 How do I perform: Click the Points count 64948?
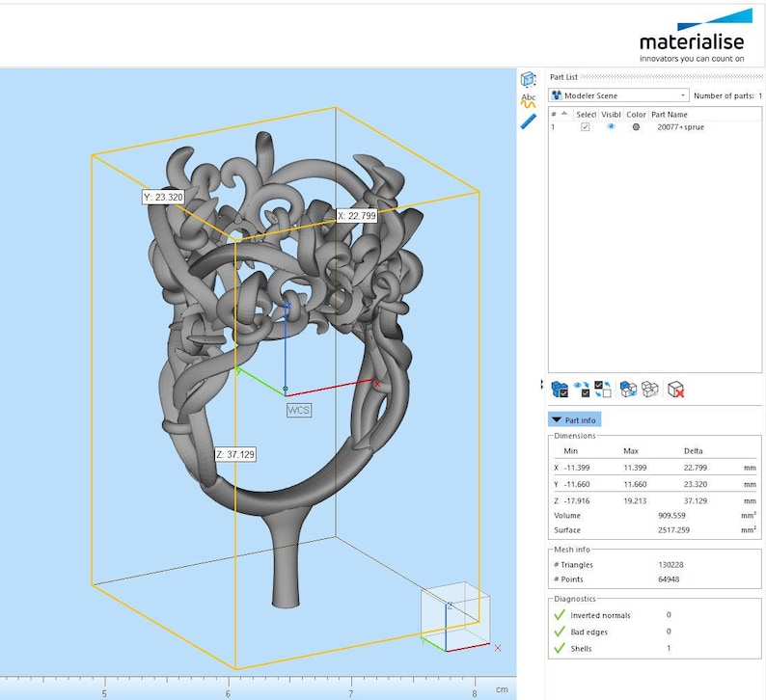669,579
